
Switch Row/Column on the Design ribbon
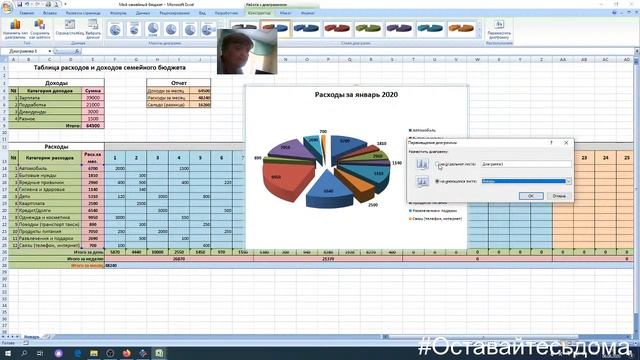pyautogui.click(x=70, y=29)
